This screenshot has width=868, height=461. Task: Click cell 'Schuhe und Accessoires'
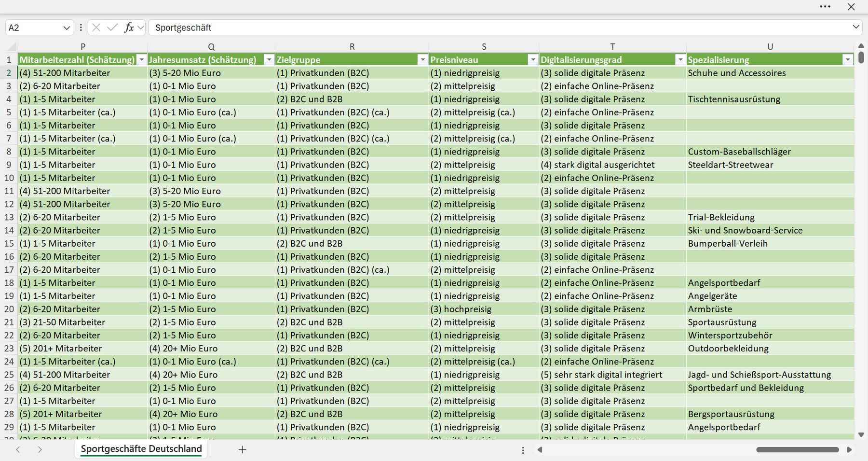click(x=770, y=73)
